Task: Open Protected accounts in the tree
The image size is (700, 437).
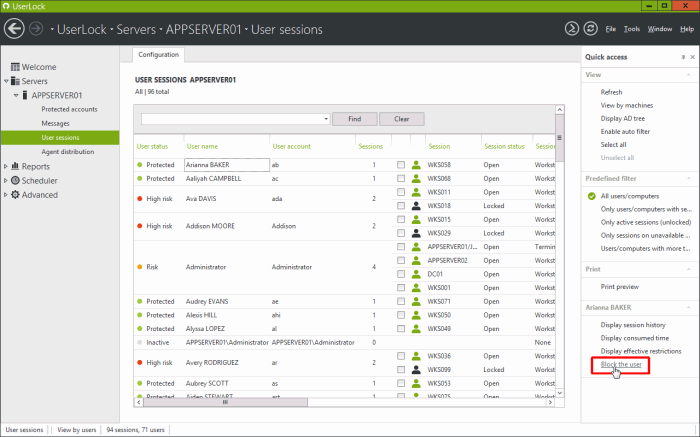Action: pos(69,109)
